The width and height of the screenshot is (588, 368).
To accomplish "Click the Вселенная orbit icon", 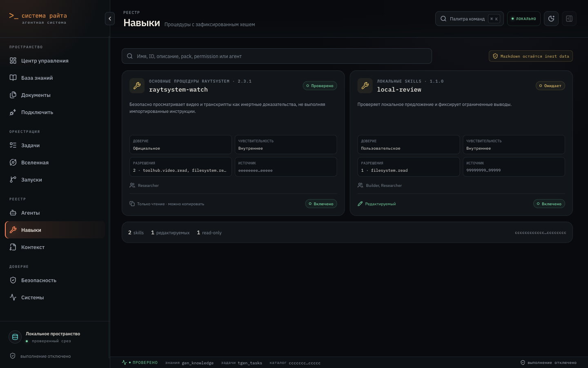I will (x=13, y=162).
